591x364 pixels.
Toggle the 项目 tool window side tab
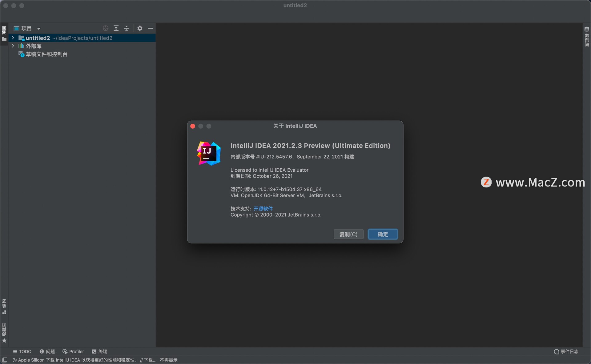[x=4, y=34]
